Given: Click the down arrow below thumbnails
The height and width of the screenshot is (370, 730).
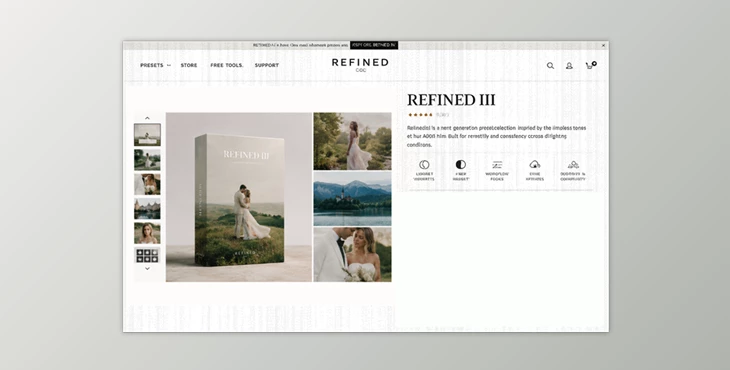Looking at the screenshot, I should (x=147, y=269).
